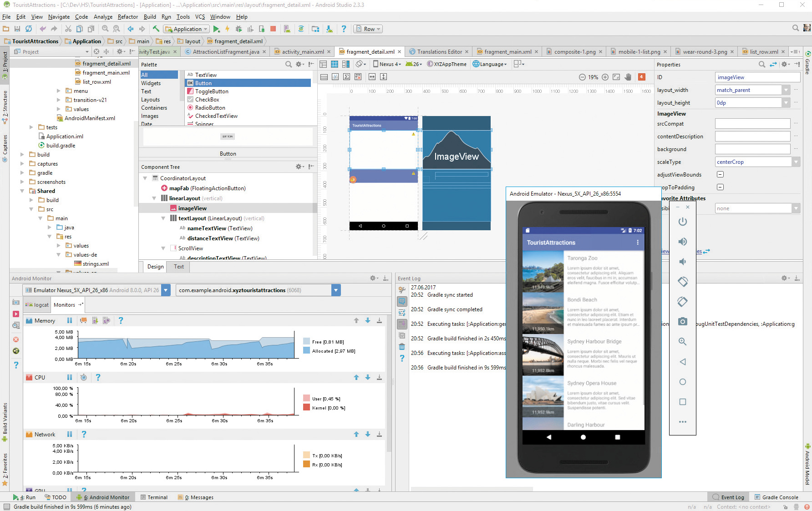
Task: Click the Debug app bug icon
Action: pyautogui.click(x=239, y=29)
